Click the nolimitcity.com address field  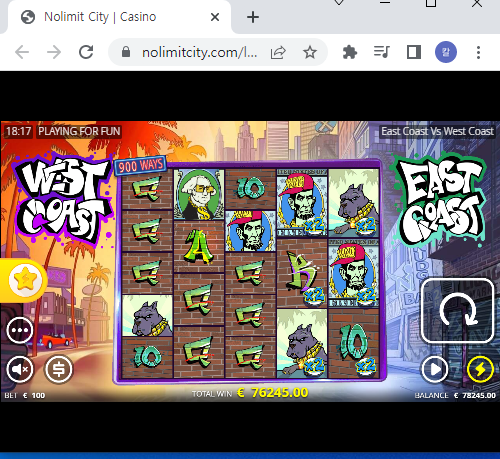[199, 52]
